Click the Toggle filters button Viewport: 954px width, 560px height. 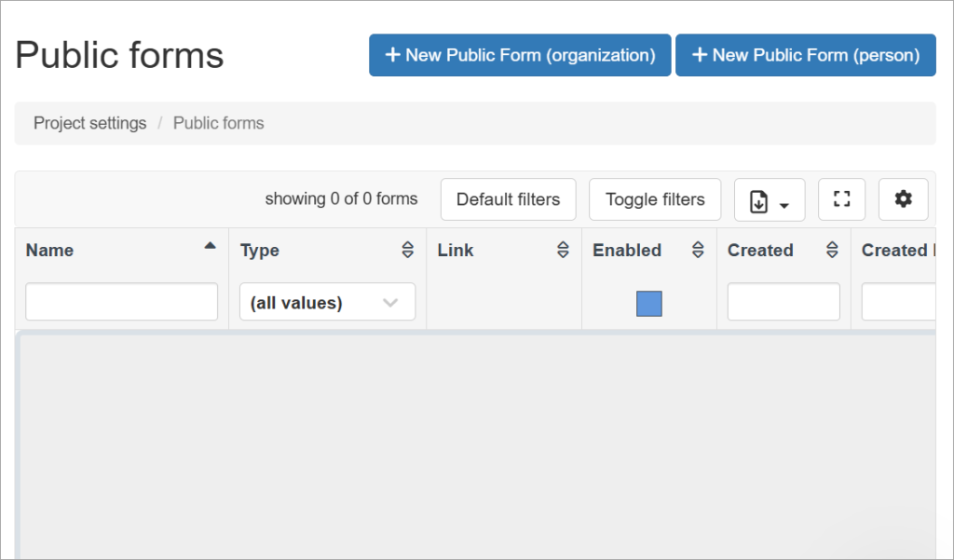(655, 199)
